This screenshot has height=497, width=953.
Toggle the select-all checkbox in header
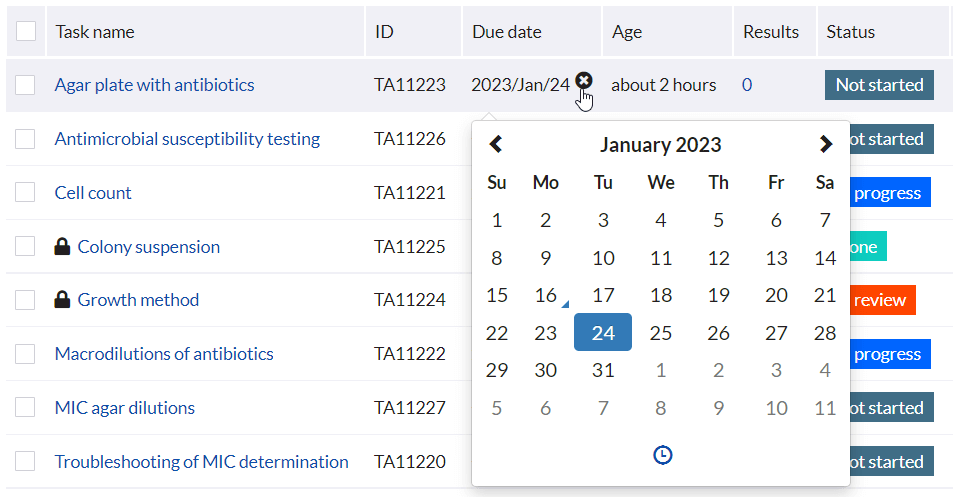point(25,32)
